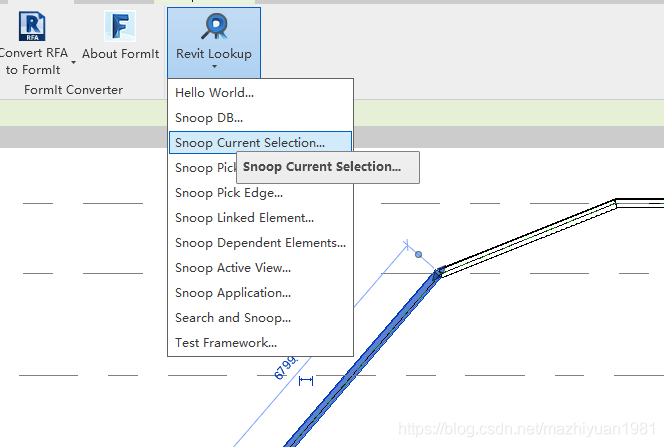664x447 pixels.
Task: Select Snoop DB... menu entry
Action: 260,118
